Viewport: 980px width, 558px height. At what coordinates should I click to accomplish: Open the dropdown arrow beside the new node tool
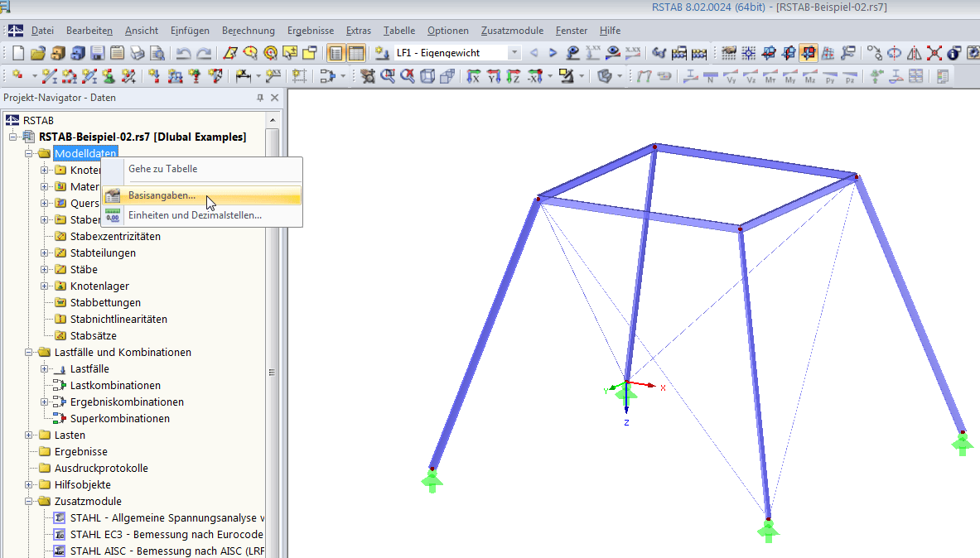pyautogui.click(x=34, y=76)
